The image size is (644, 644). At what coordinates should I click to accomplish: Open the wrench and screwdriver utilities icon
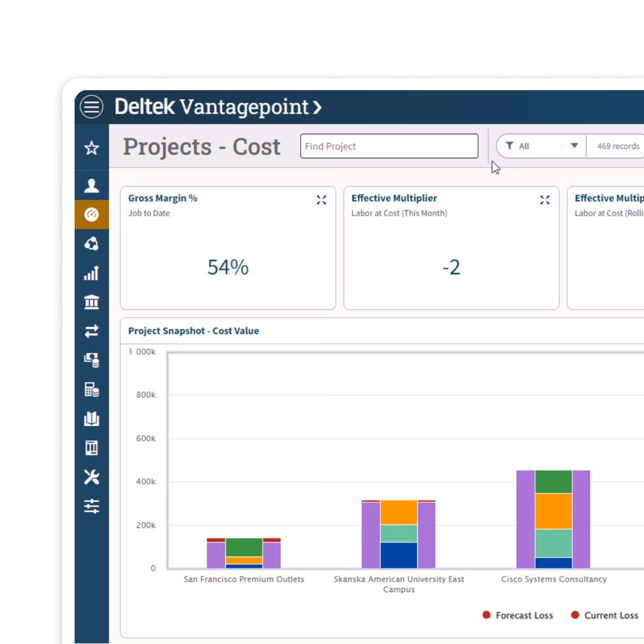[x=91, y=477]
